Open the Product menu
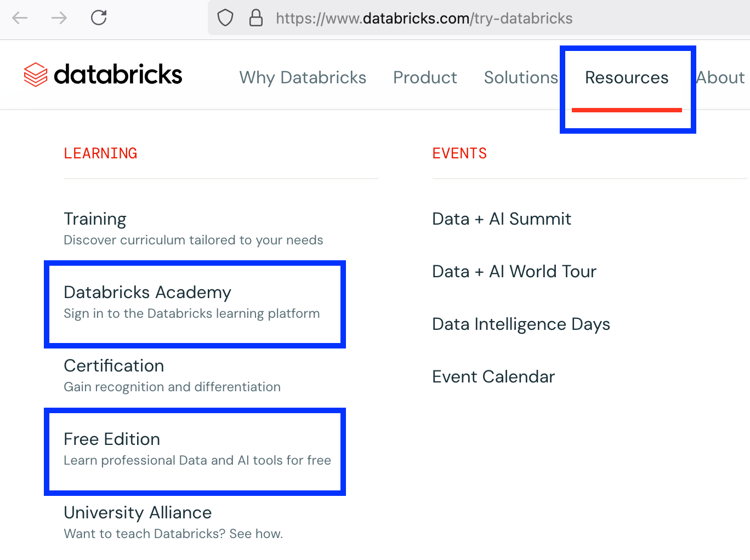The width and height of the screenshot is (750, 560). 425,77
